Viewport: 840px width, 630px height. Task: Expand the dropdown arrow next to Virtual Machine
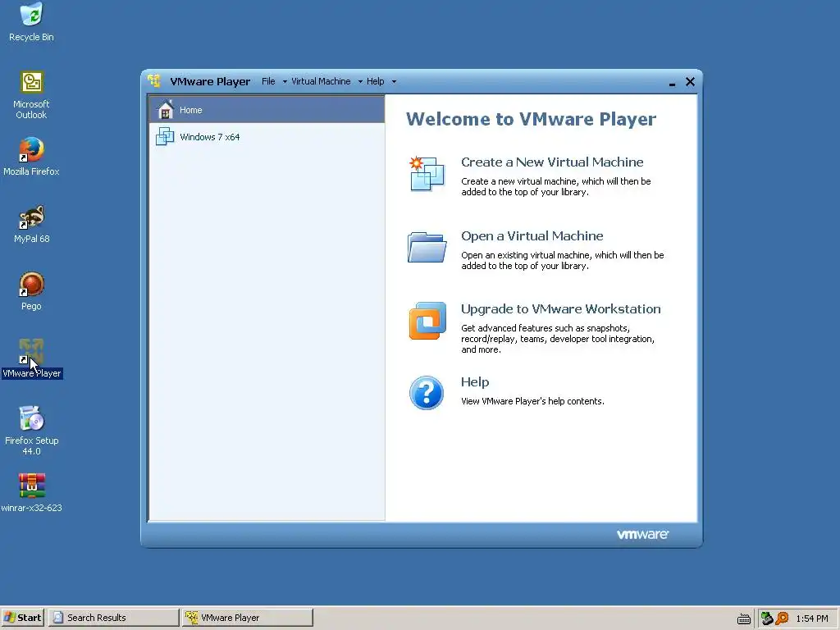click(361, 81)
